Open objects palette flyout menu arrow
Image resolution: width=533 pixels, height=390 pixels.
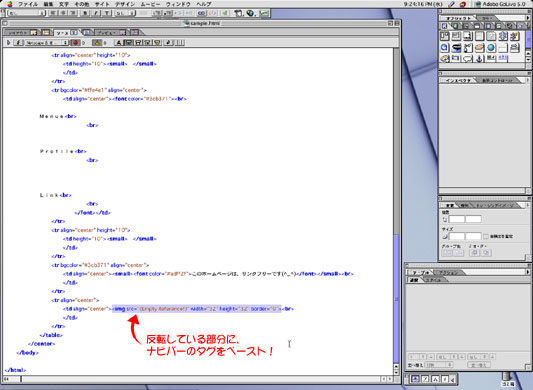528,18
